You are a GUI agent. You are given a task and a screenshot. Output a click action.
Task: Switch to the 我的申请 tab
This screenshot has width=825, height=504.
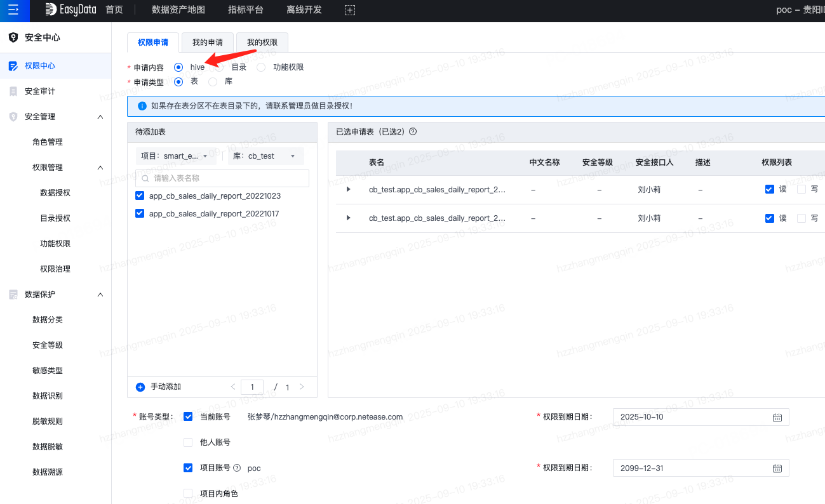pyautogui.click(x=208, y=43)
